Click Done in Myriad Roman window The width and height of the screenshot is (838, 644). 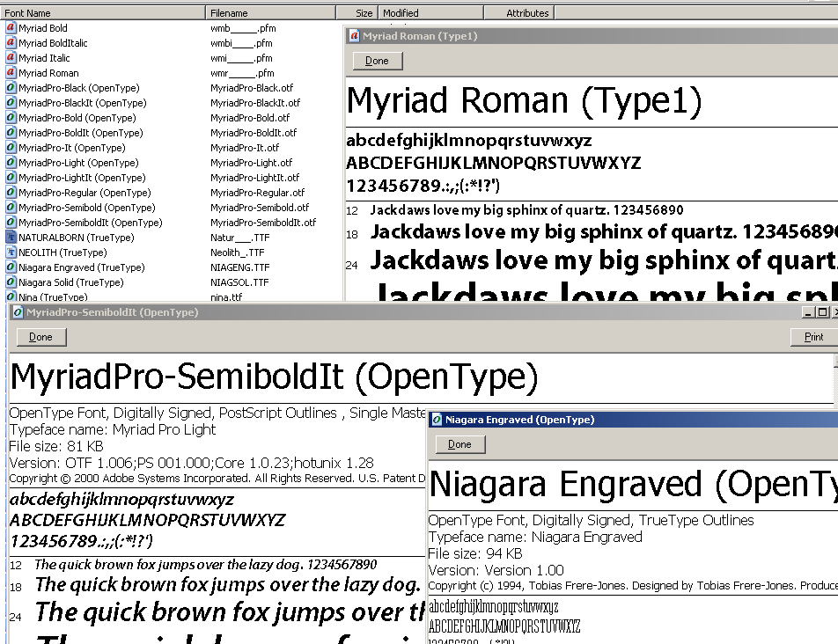click(x=378, y=61)
